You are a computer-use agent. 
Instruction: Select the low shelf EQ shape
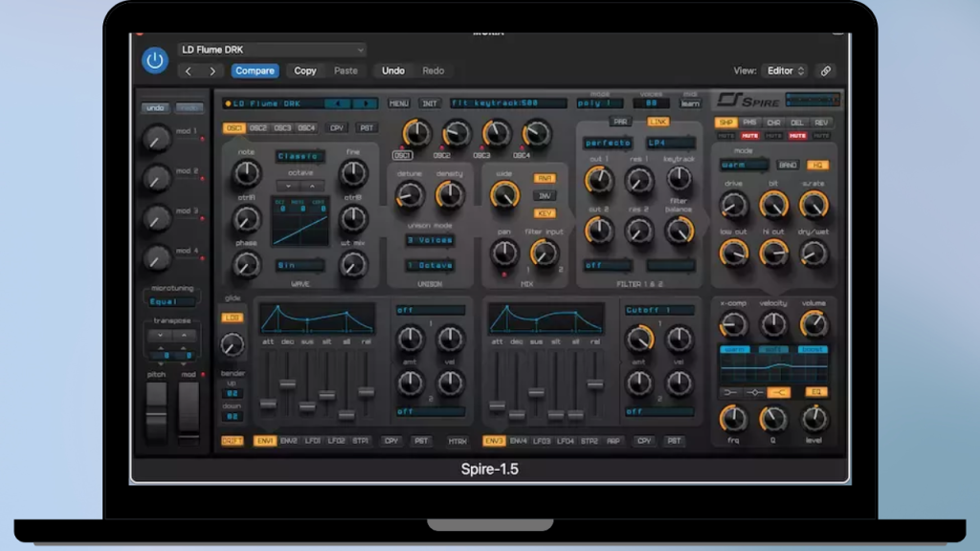[x=729, y=392]
